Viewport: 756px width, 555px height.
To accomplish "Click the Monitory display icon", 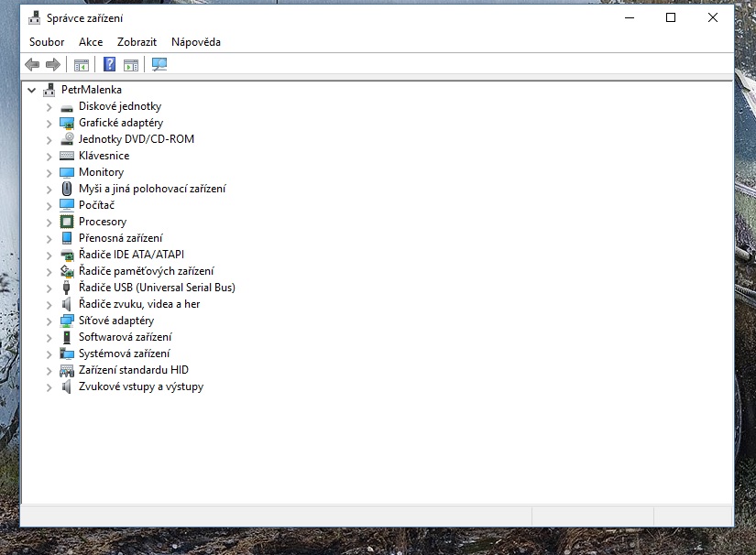I will [x=67, y=172].
